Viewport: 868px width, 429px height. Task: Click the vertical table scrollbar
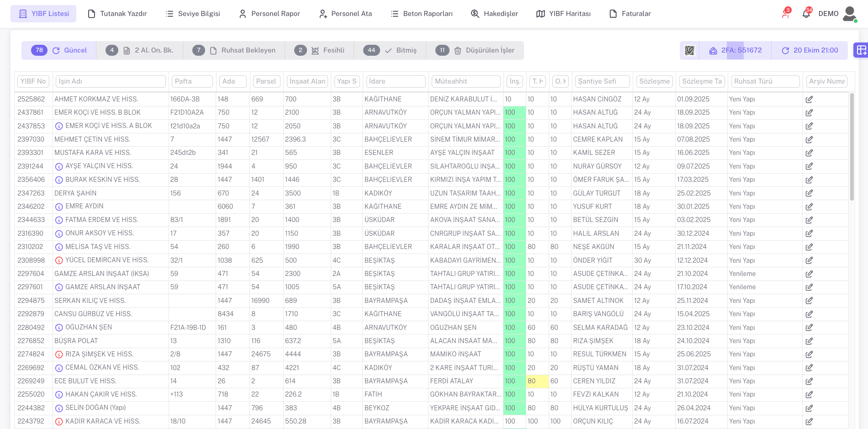pyautogui.click(x=852, y=146)
